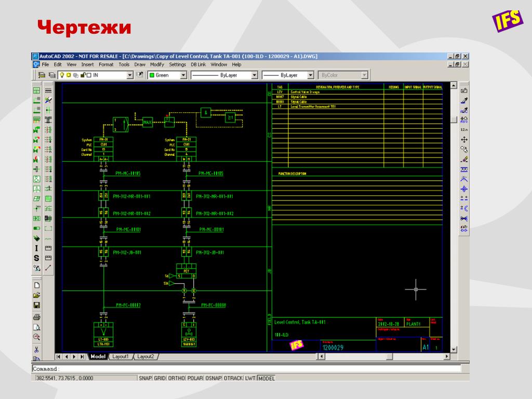The image size is (532, 399).
Task: Open the Settings menu
Action: point(177,64)
